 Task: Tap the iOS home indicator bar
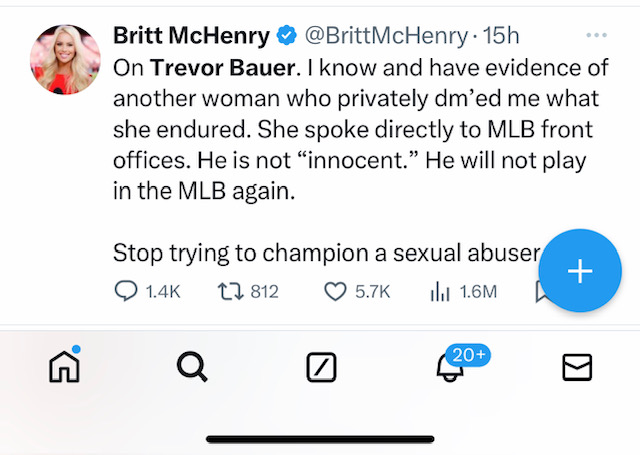320,438
